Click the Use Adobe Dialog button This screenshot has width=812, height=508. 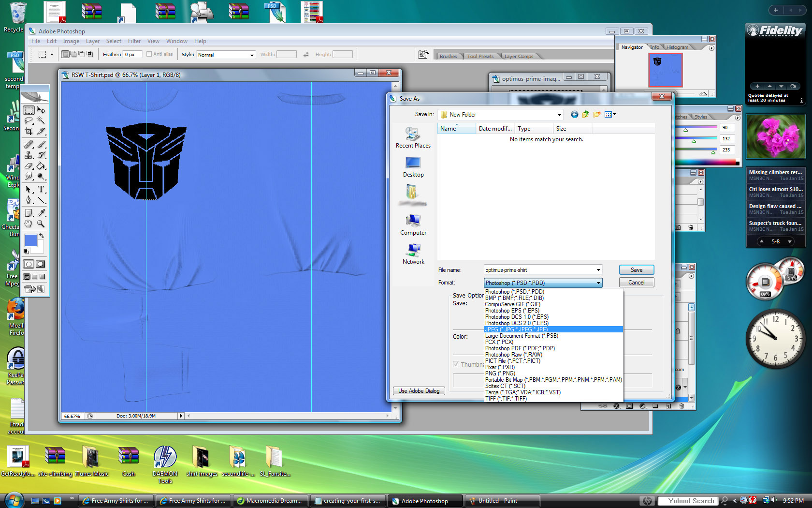[419, 391]
